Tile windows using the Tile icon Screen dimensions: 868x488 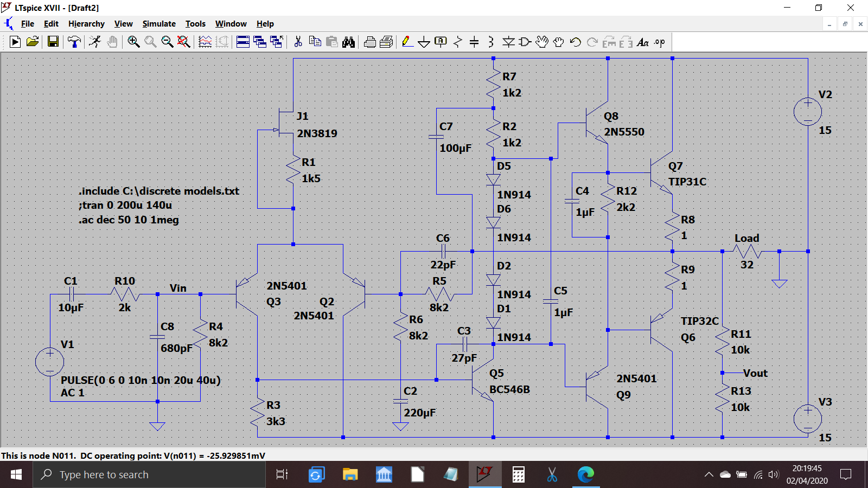click(243, 42)
